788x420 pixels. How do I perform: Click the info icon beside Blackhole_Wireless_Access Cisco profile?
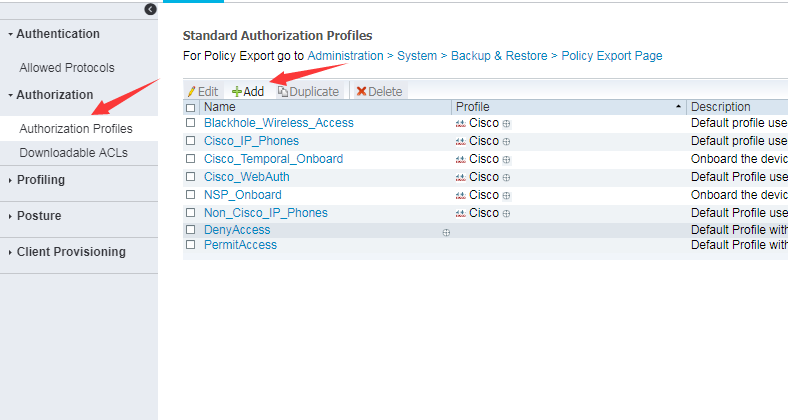point(506,123)
